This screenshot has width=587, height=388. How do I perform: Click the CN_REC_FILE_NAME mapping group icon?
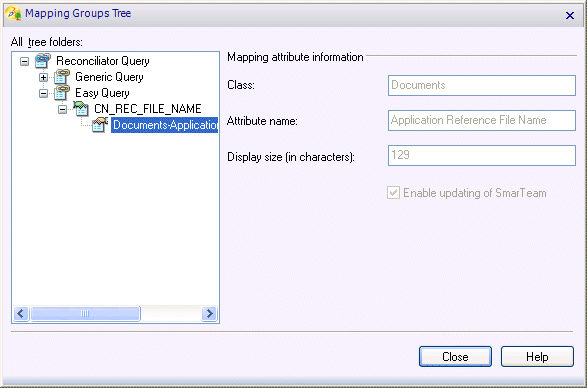[x=81, y=109]
